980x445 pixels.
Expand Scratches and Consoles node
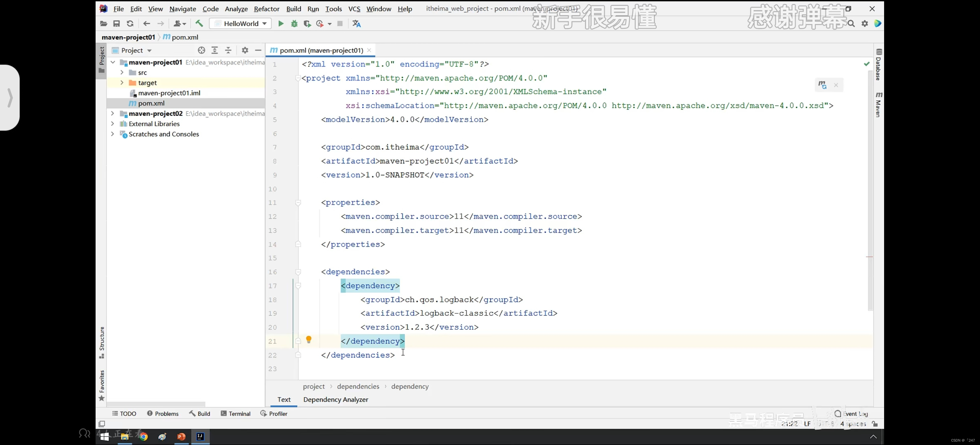click(x=113, y=134)
